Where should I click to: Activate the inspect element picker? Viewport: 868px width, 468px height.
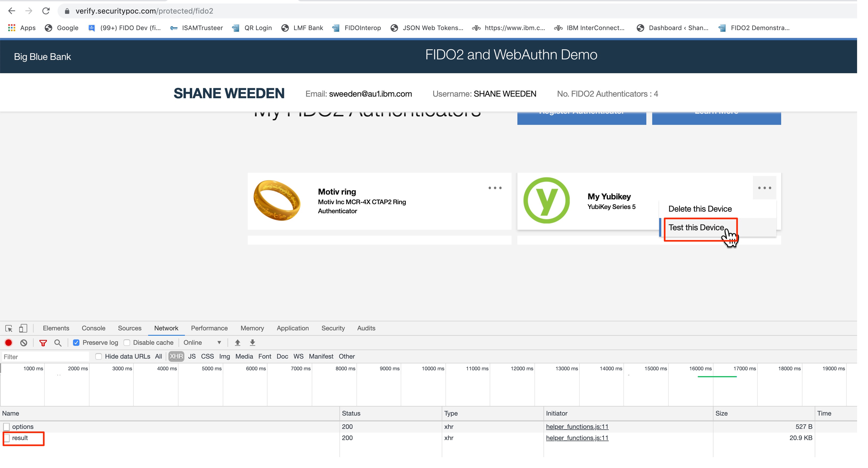point(9,328)
